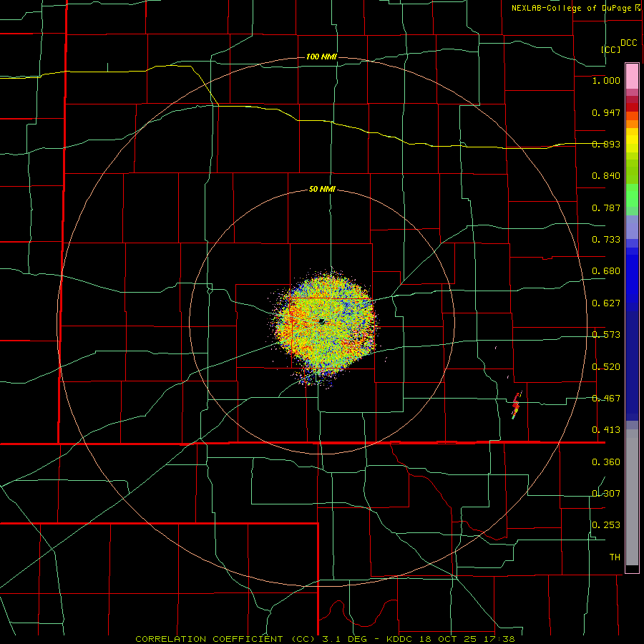The image size is (644, 644).
Task: Click the 50 NMI range ring label
Action: tap(322, 190)
